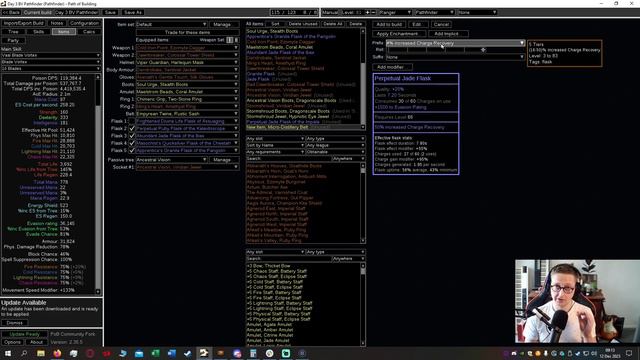Toggle the Flask 4 checkbox

point(132,143)
